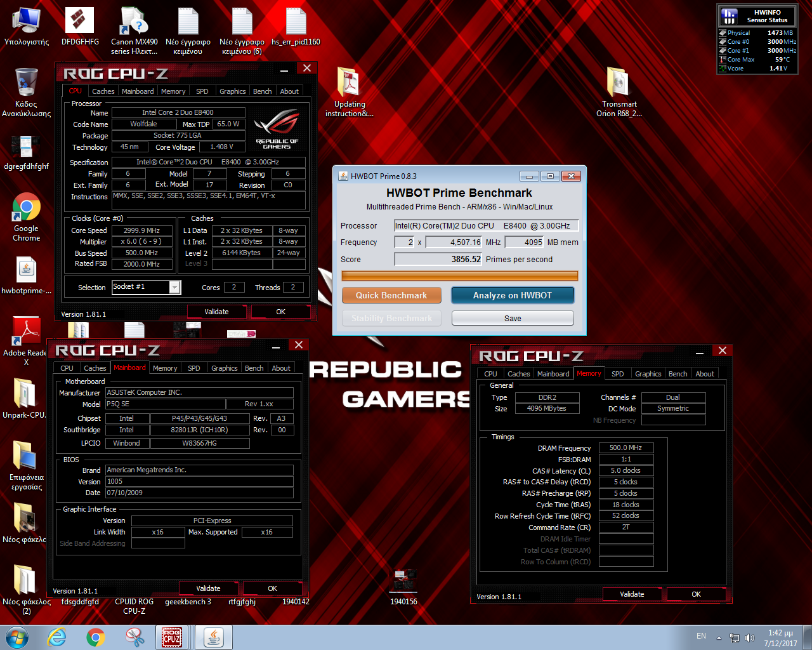Click the volume speaker tray icon

(x=750, y=637)
